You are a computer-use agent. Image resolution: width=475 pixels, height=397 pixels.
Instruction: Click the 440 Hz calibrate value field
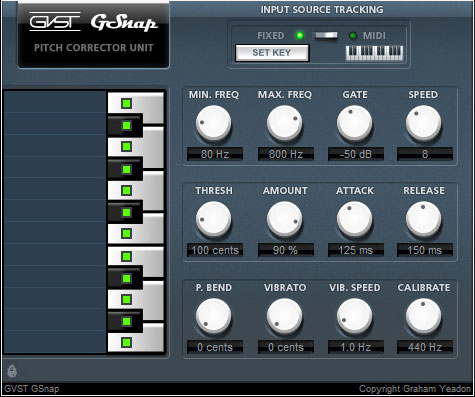point(425,347)
